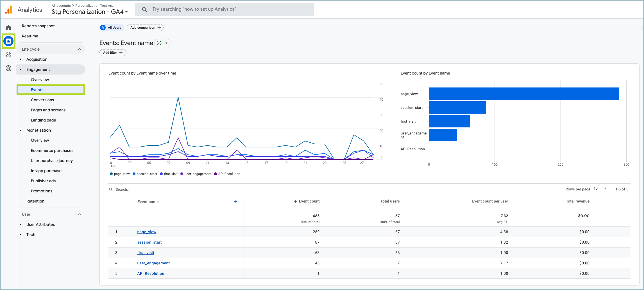Open Reports snapshot
Screen dimensions: 644x290
point(38,26)
